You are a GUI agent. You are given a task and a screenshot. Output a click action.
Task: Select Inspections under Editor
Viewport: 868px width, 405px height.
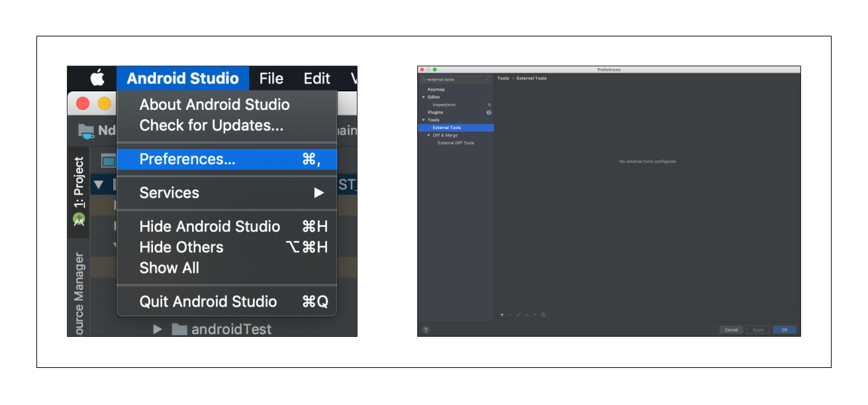[x=444, y=105]
